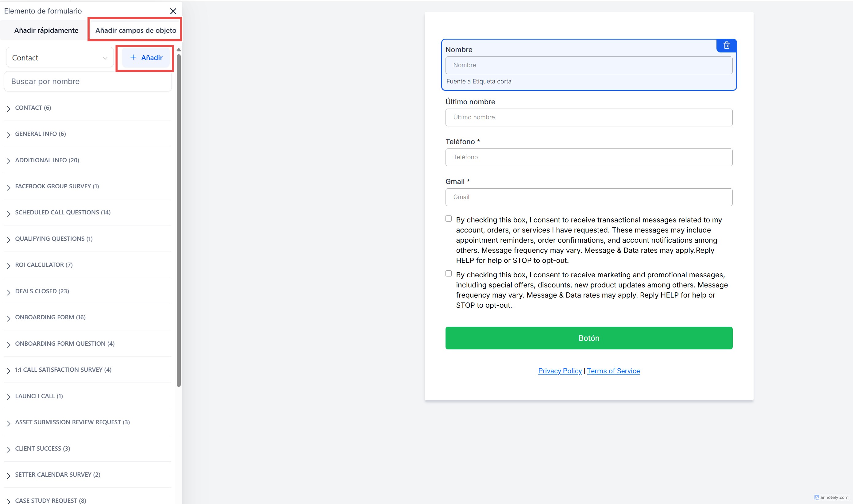Screen dimensions: 853x504
Task: Click the Buscar por nombre search field
Action: [x=88, y=82]
